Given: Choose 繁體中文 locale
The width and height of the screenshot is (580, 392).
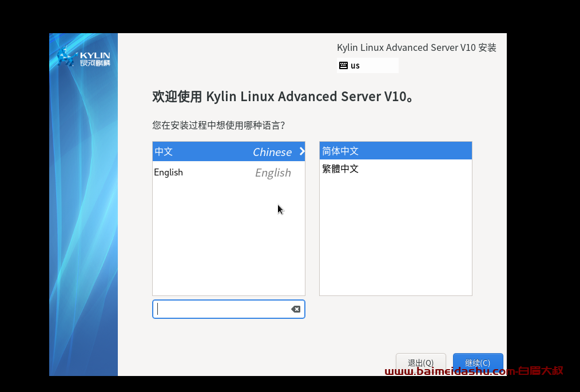Looking at the screenshot, I should 396,169.
